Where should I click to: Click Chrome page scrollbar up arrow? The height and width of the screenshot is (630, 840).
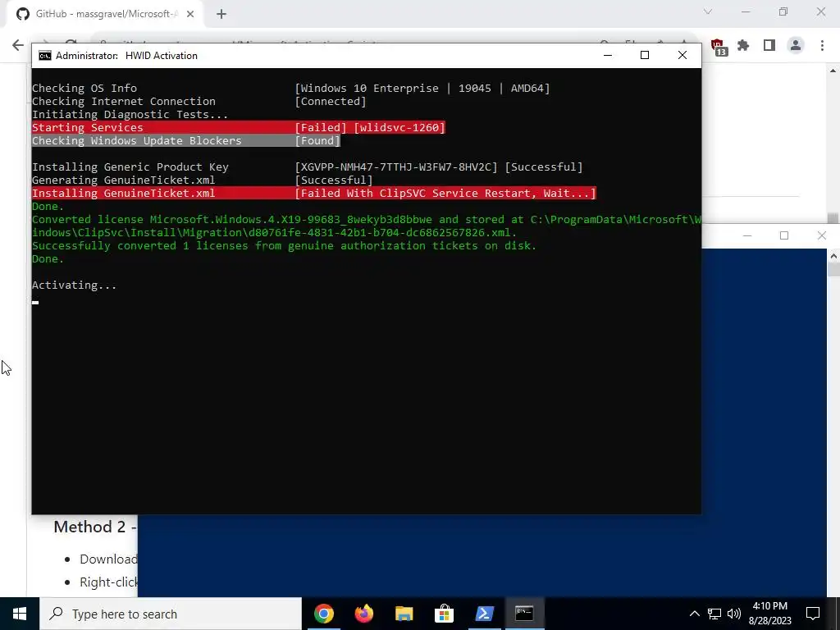pos(833,71)
